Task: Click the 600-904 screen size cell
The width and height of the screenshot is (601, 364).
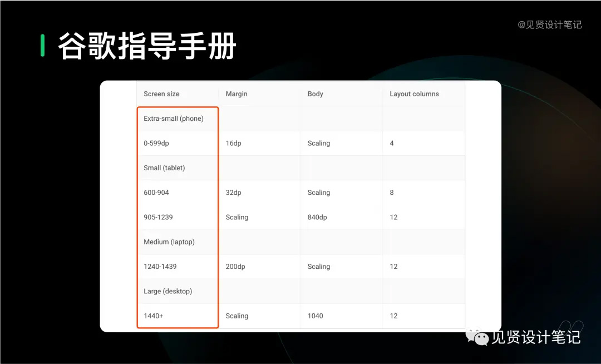Action: 156,193
